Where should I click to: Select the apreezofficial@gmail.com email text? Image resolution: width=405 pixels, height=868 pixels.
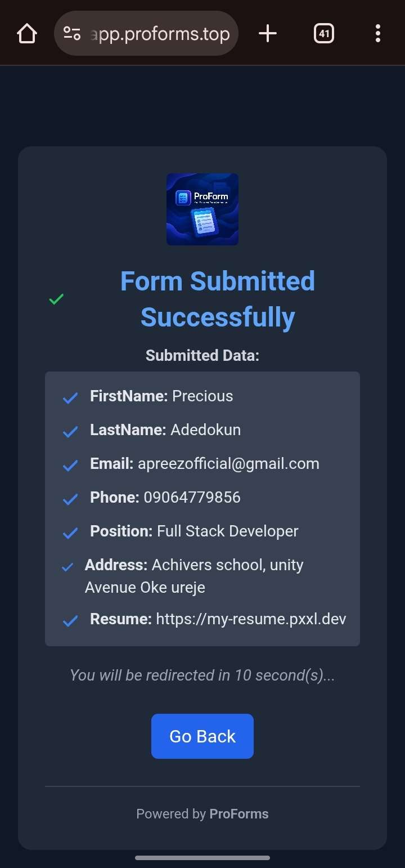(x=228, y=464)
